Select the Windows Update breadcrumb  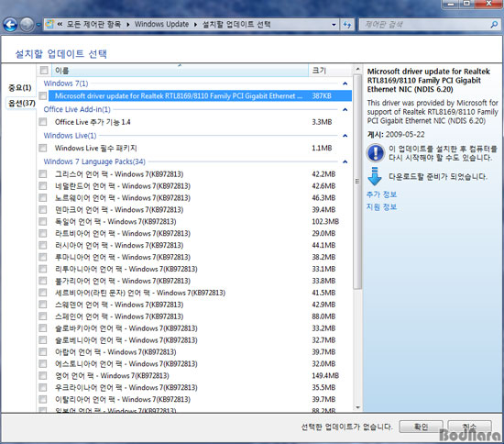pos(161,24)
